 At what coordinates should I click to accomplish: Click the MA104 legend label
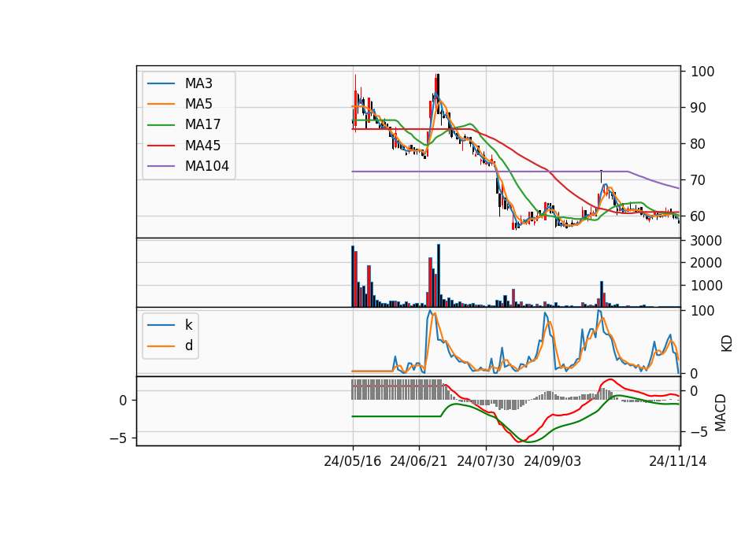(x=207, y=166)
